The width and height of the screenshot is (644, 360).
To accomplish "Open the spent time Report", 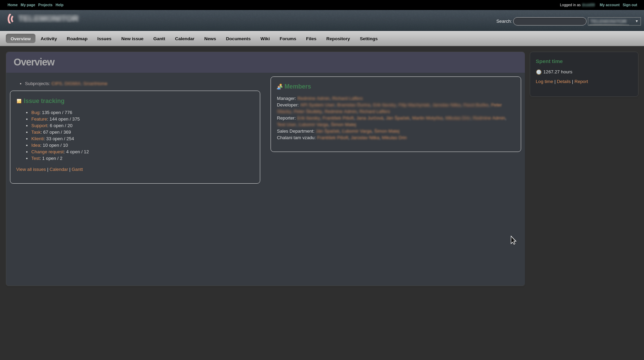I will pyautogui.click(x=581, y=81).
